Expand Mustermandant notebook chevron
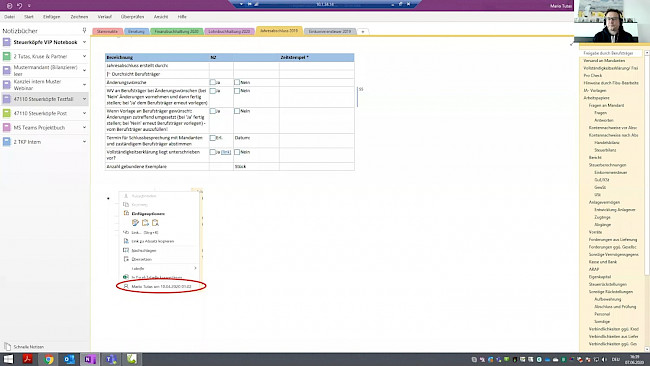The width and height of the screenshot is (650, 366). [x=84, y=70]
